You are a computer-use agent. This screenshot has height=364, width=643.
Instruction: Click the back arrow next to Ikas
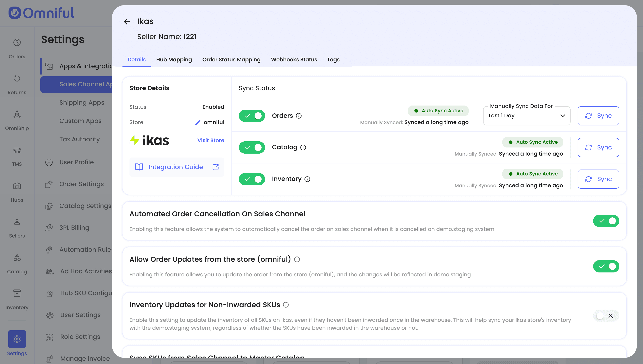point(127,22)
